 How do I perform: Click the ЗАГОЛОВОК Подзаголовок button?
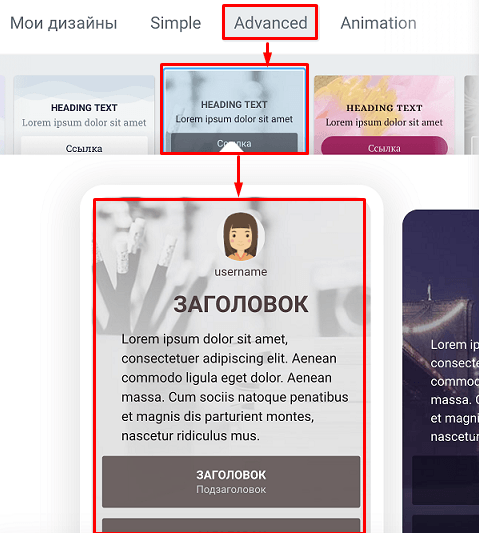click(231, 482)
